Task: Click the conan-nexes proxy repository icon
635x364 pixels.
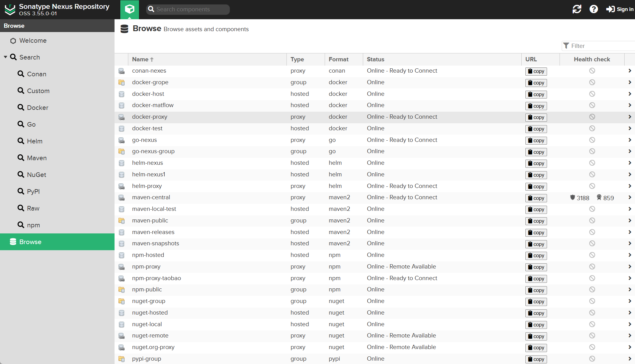Action: pyautogui.click(x=122, y=71)
